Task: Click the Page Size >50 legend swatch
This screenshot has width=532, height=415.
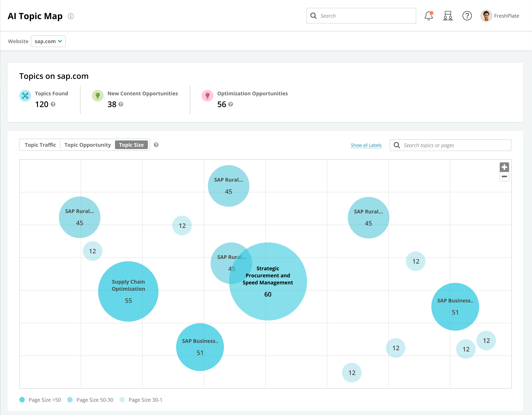Action: pos(22,400)
